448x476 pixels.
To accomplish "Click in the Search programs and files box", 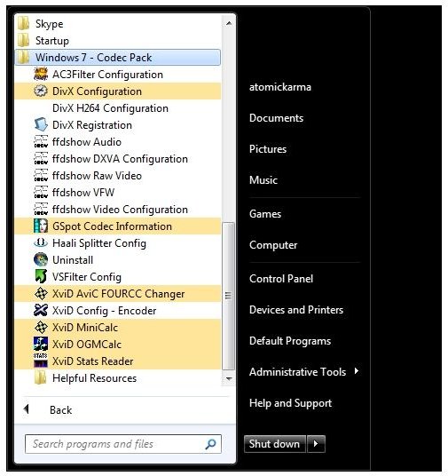I will (x=122, y=444).
